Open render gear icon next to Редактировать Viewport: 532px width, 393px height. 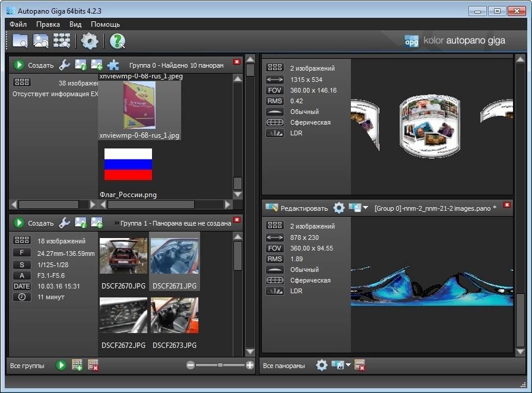click(338, 208)
